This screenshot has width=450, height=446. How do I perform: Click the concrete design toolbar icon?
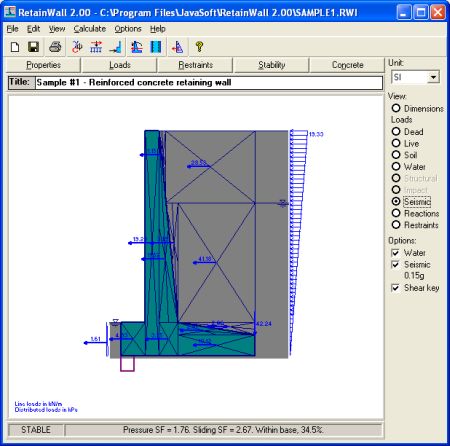[x=156, y=47]
